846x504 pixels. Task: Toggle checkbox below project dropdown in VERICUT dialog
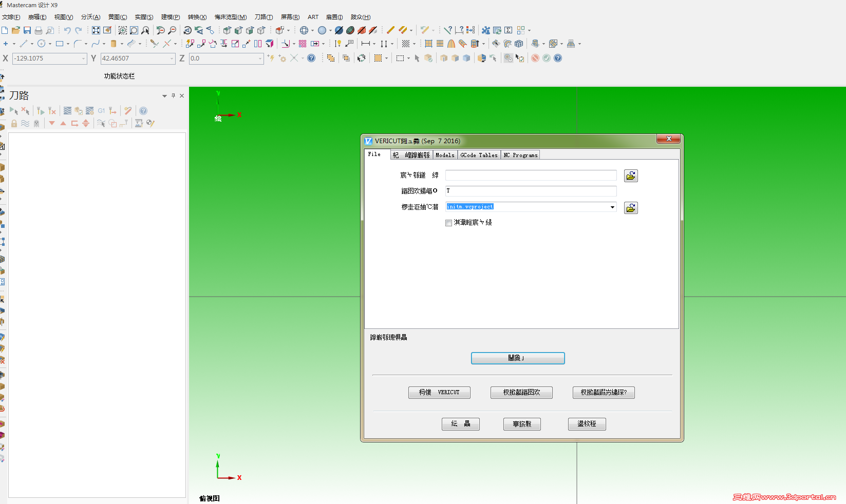tap(448, 223)
